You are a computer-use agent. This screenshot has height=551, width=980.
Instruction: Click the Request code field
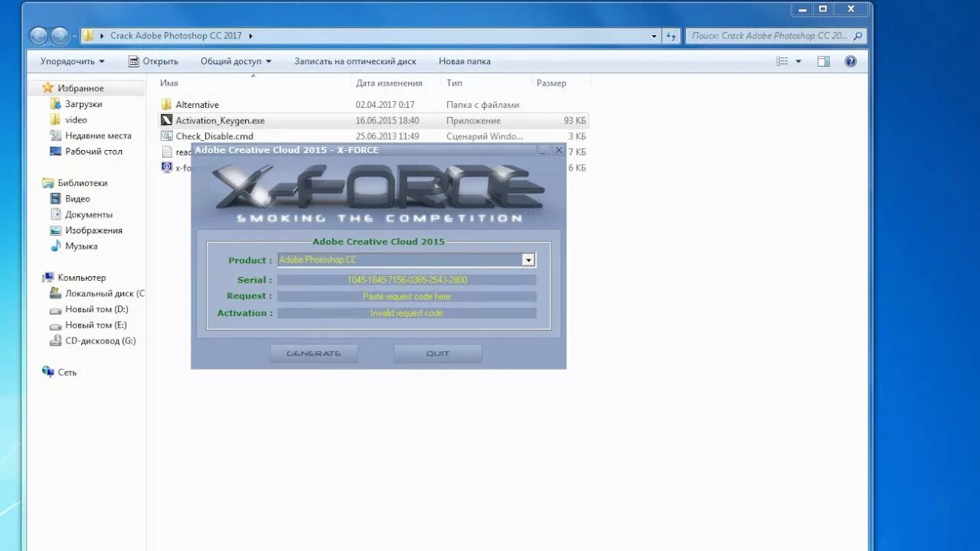(407, 297)
